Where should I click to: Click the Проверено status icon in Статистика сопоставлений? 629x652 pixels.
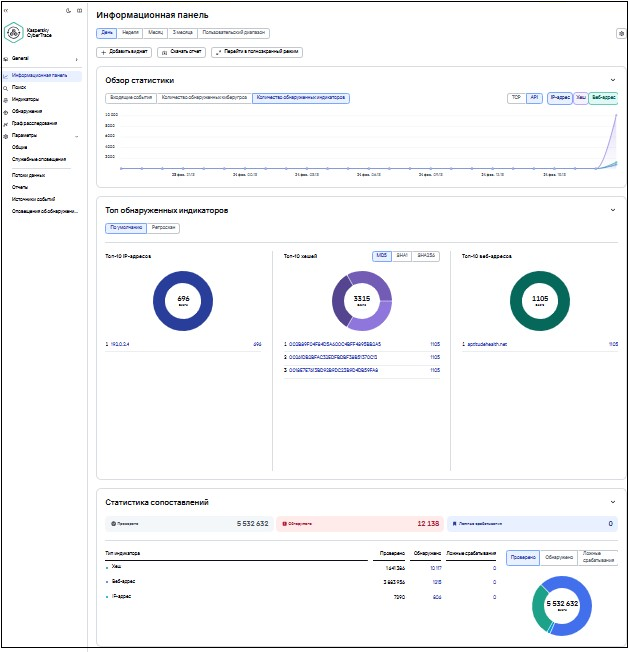(113, 524)
